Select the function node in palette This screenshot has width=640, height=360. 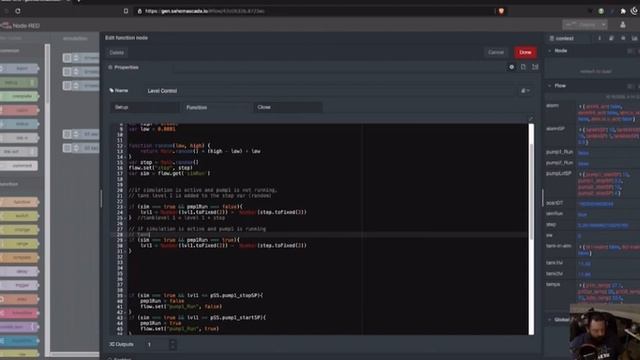point(20,202)
